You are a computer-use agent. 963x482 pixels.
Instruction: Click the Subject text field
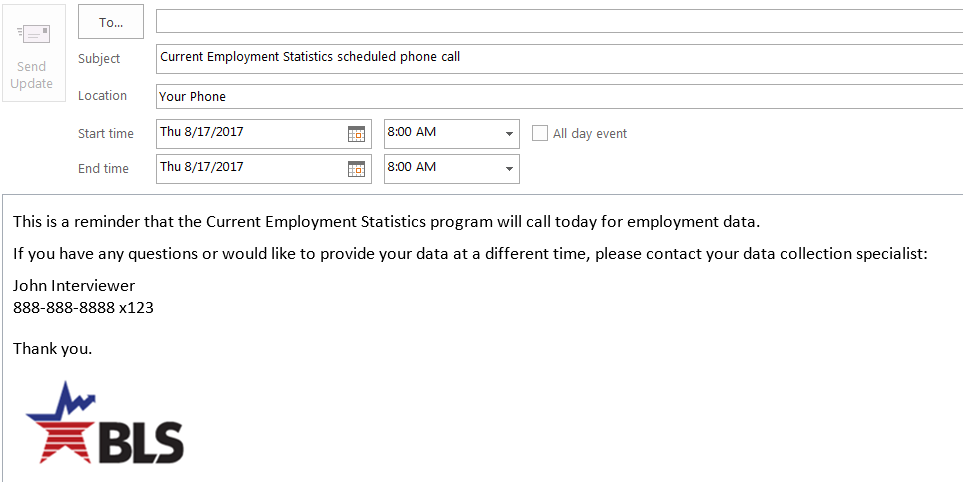558,58
